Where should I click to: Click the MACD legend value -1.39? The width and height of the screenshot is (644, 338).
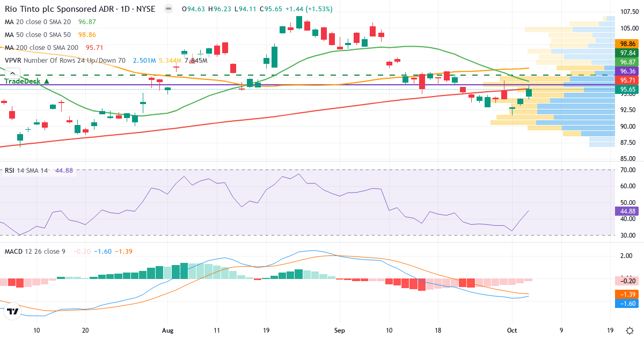pyautogui.click(x=124, y=251)
